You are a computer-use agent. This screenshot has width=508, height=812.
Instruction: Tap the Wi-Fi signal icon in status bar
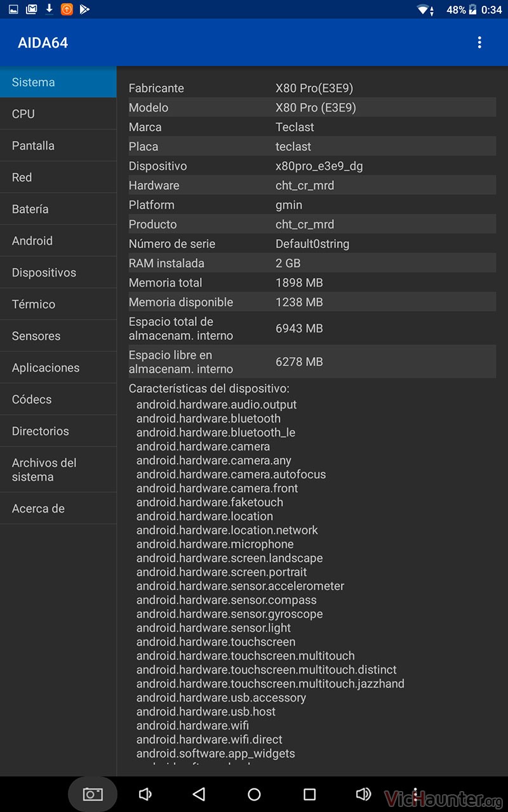[424, 10]
